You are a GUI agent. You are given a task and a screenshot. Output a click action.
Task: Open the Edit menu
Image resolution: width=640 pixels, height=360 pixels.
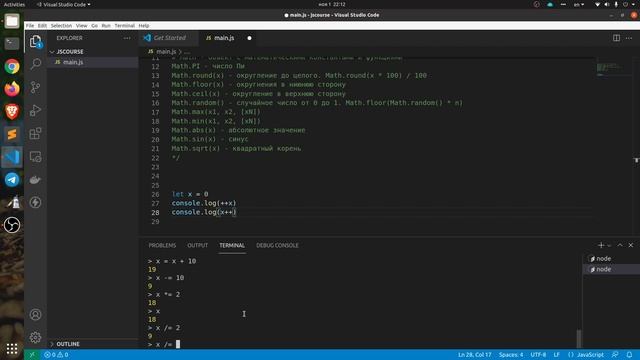(42, 25)
